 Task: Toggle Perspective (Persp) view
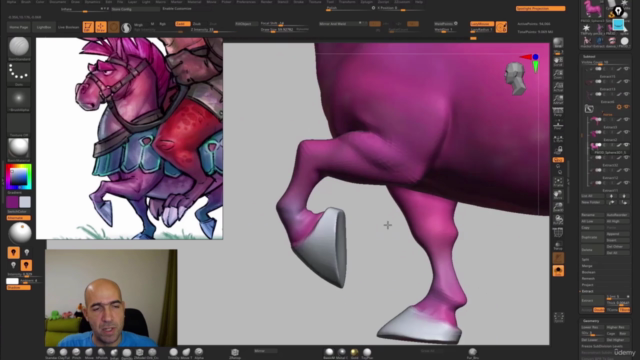point(558,112)
